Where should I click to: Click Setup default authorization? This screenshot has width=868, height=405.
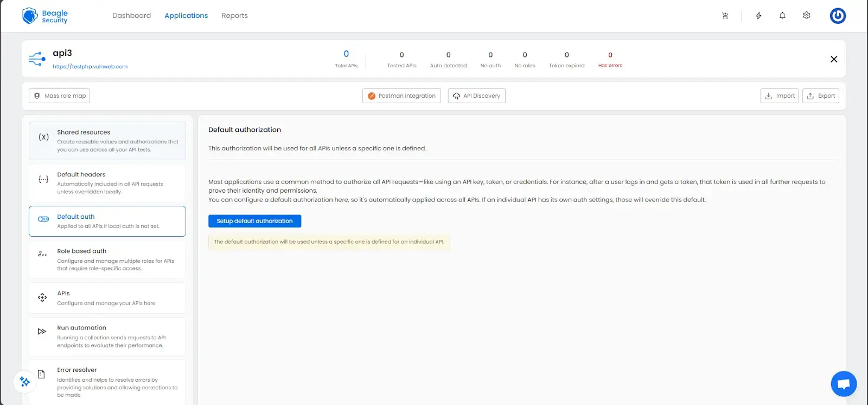pyautogui.click(x=254, y=221)
